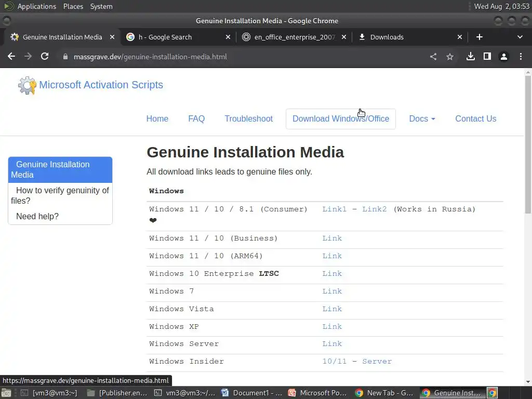Open Windows Insider 10/11 link
This screenshot has height=399, width=532.
pyautogui.click(x=334, y=362)
